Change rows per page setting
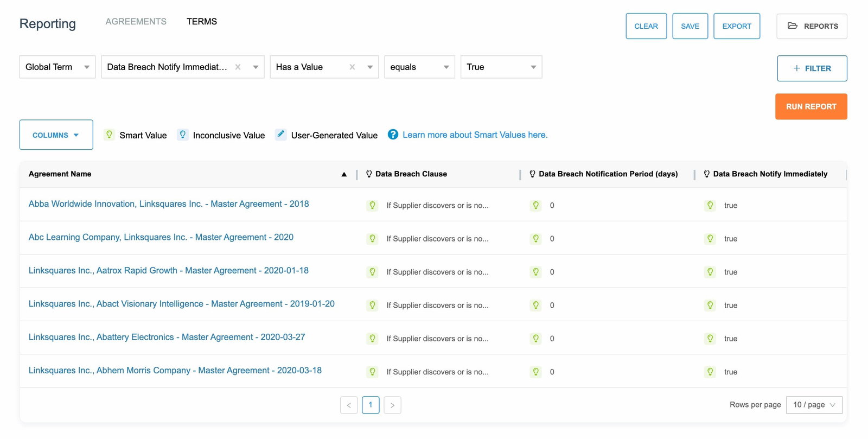This screenshot has width=868, height=439. 814,405
